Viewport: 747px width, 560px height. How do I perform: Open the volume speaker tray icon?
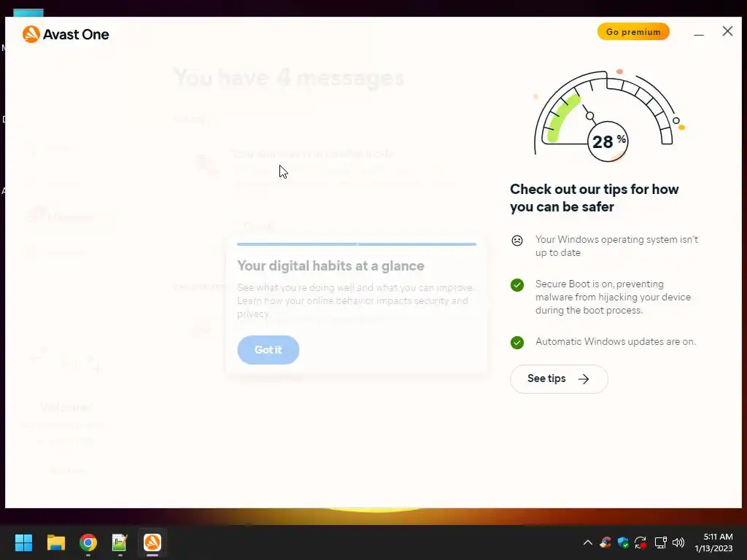(x=678, y=542)
